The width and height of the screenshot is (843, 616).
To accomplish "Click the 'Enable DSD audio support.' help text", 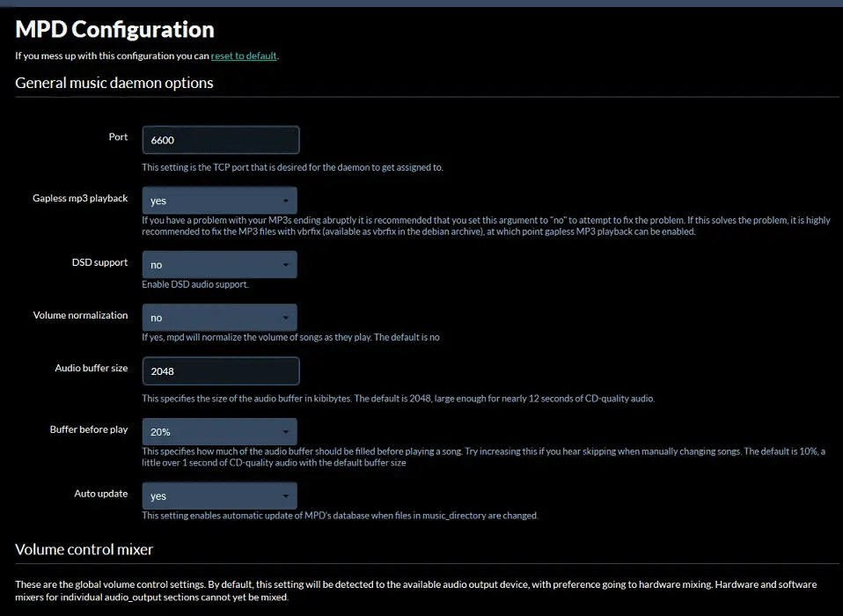I will (195, 284).
